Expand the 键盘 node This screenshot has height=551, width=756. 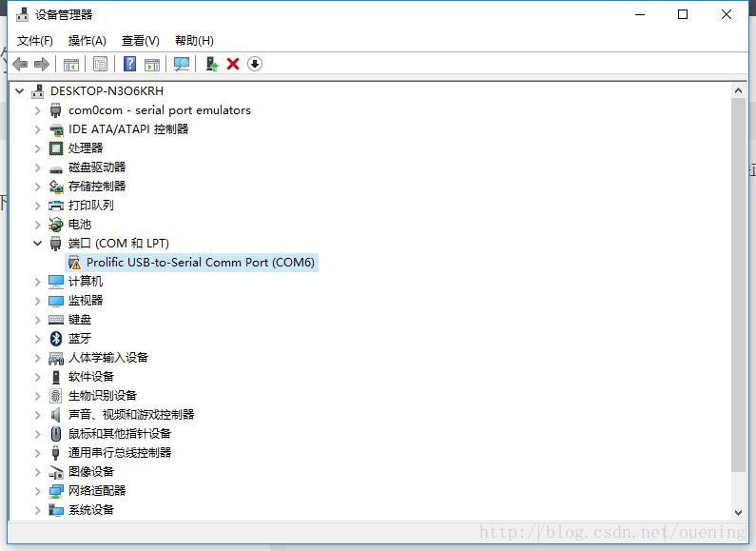pos(38,320)
